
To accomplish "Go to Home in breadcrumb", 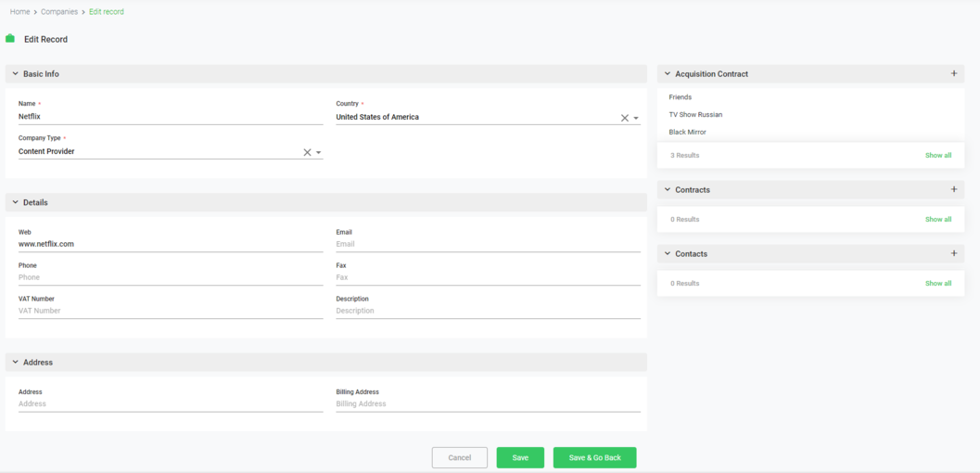I will pos(19,12).
